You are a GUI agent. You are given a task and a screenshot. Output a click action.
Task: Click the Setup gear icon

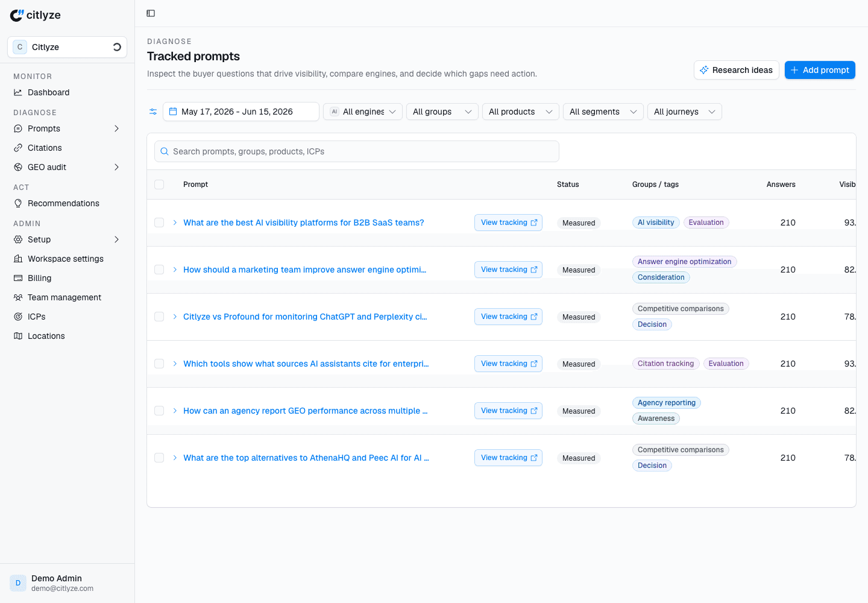pos(18,239)
